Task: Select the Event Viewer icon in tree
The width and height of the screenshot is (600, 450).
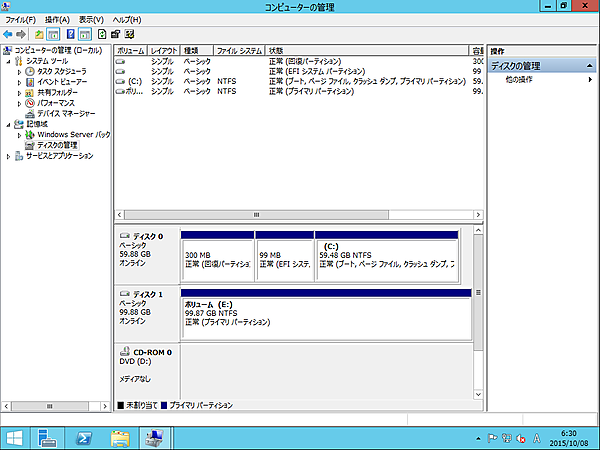Action: click(x=29, y=82)
